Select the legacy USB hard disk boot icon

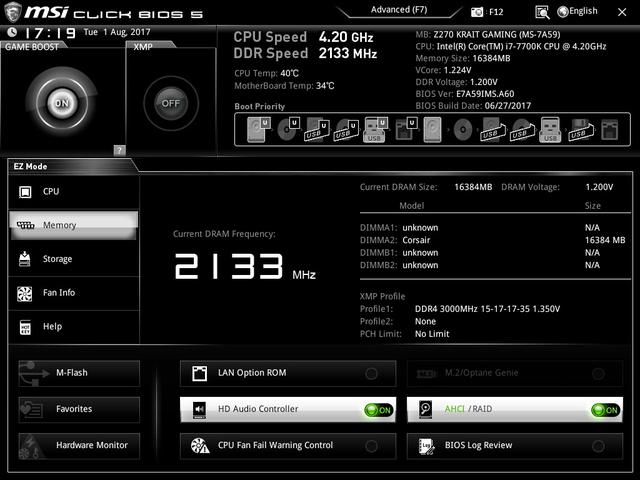click(x=493, y=130)
